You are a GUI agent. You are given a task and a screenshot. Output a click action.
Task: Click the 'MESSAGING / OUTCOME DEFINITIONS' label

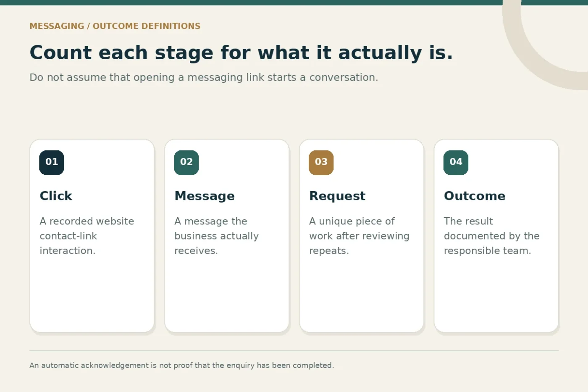point(115,26)
